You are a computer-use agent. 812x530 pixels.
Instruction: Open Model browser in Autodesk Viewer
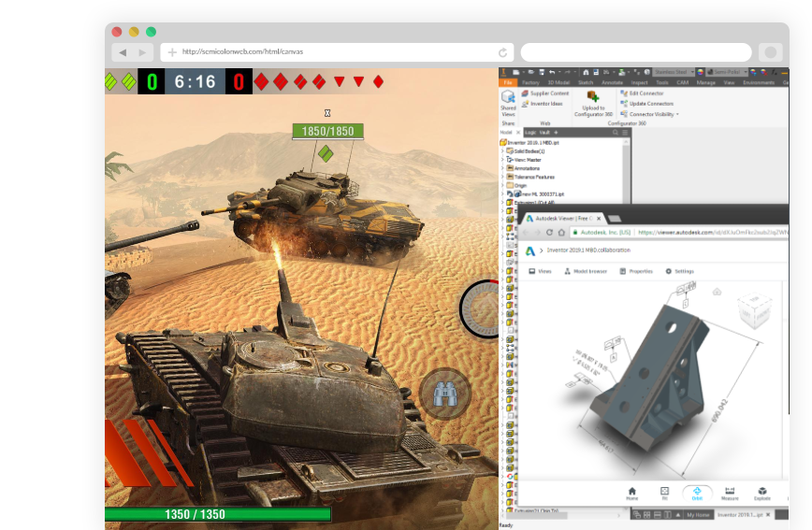tap(586, 271)
